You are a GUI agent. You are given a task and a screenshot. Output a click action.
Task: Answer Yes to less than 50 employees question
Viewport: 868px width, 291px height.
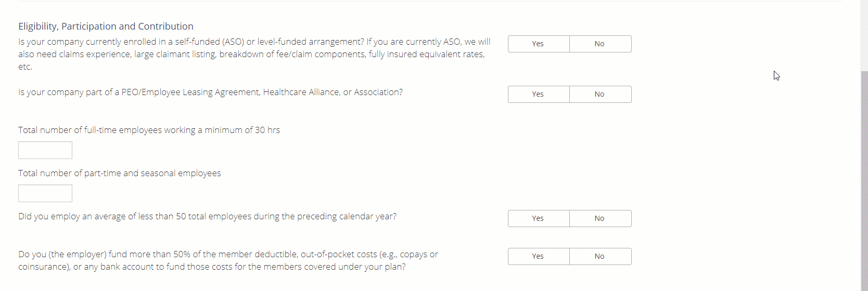tap(539, 219)
